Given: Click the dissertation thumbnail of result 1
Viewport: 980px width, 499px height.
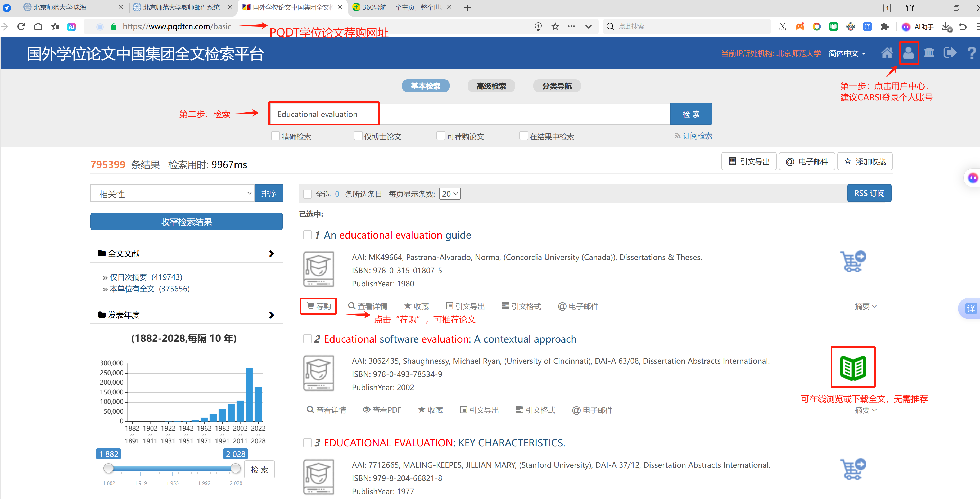Looking at the screenshot, I should [x=318, y=269].
